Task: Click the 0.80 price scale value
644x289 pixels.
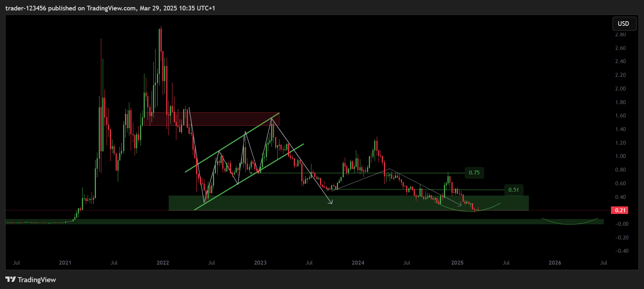Action: (x=620, y=170)
